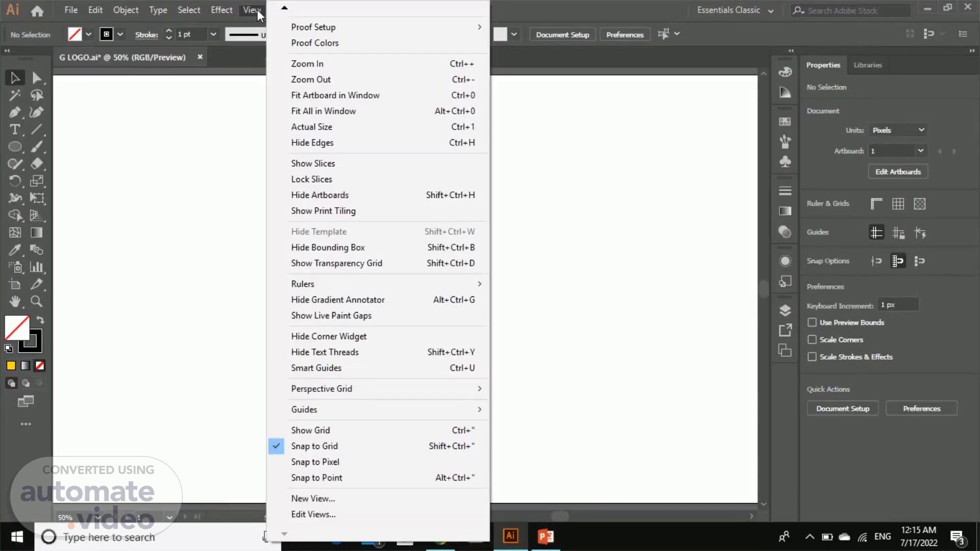This screenshot has height=551, width=980.
Task: Choose Smart Guides from View menu
Action: click(316, 368)
